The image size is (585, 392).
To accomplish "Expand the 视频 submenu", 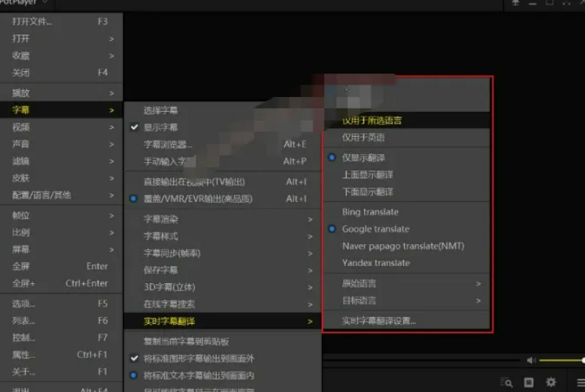I will 61,128.
